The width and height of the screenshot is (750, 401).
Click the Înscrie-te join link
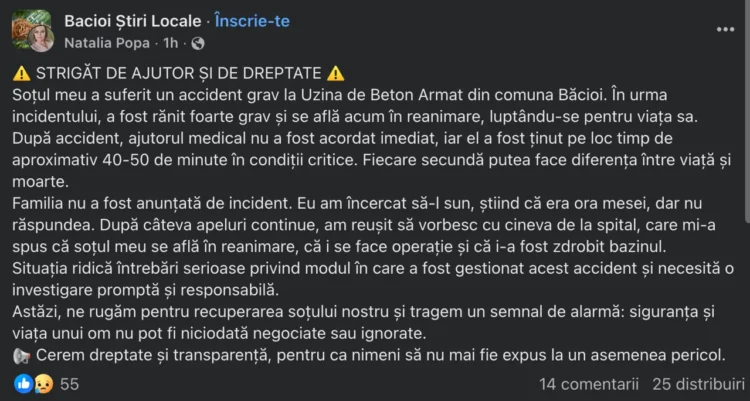(x=252, y=21)
